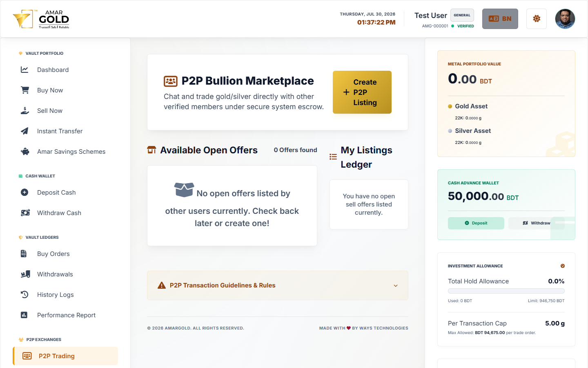The height and width of the screenshot is (368, 588).
Task: Click the Withdrawals dolly icon
Action: pos(25,274)
